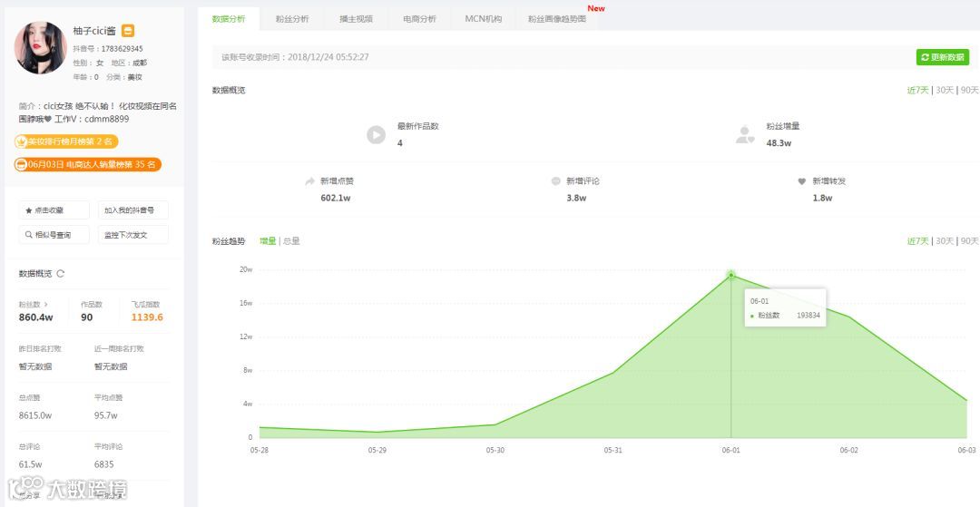Select 30天 in the 粉丝趋势 row
This screenshot has width=980, height=507.
(945, 241)
